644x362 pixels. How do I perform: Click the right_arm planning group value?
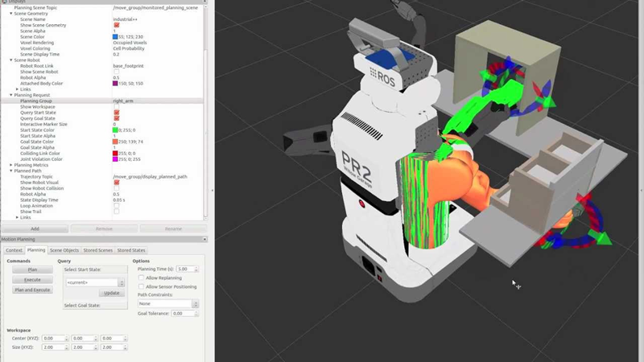click(x=123, y=101)
